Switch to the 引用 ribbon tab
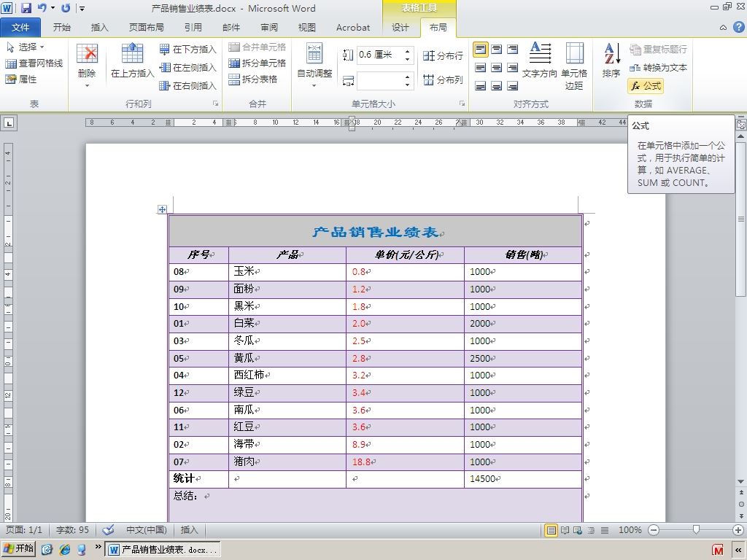The height and width of the screenshot is (560, 747). point(193,28)
